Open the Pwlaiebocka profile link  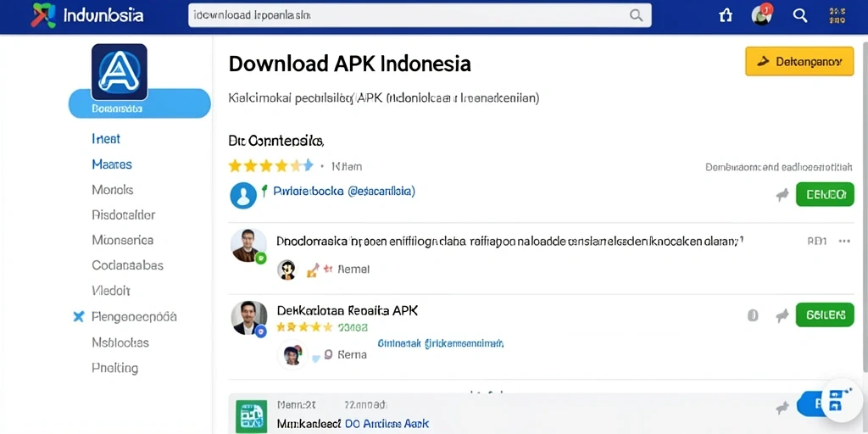coord(344,192)
